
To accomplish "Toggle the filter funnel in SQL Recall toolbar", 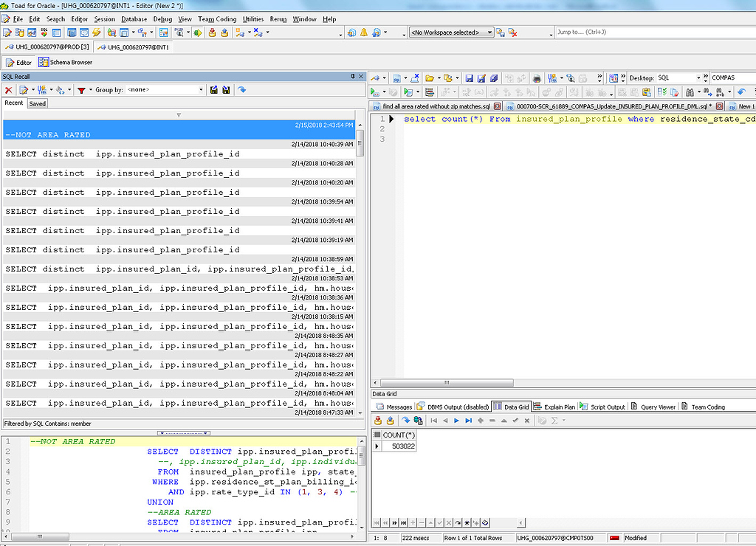I will pyautogui.click(x=82, y=89).
